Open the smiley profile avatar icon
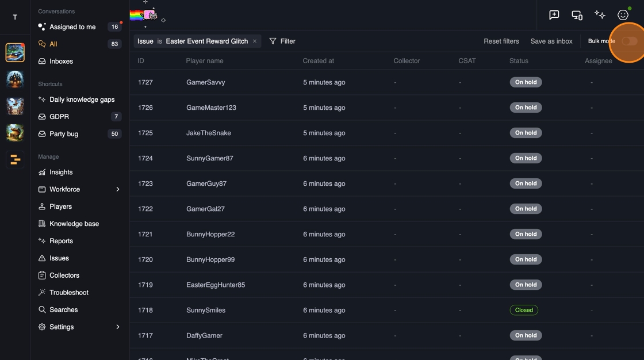The width and height of the screenshot is (644, 360). point(623,15)
